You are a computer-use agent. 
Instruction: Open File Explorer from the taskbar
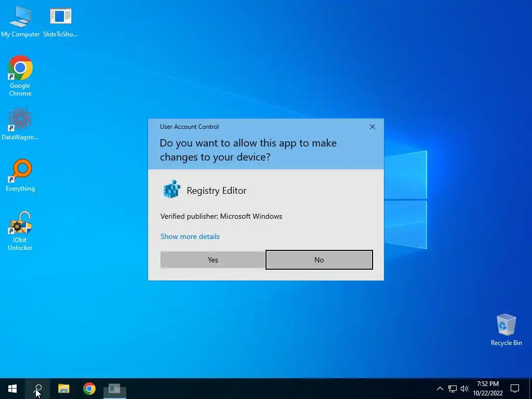pos(63,389)
